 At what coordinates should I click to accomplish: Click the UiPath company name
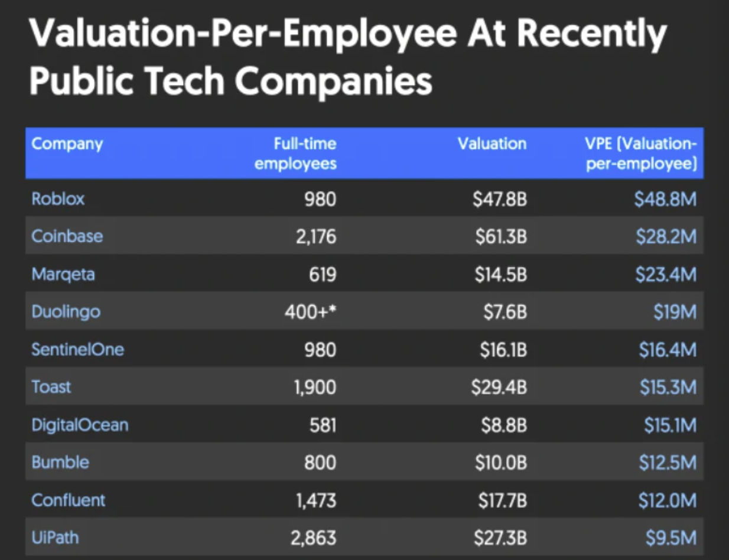point(55,538)
